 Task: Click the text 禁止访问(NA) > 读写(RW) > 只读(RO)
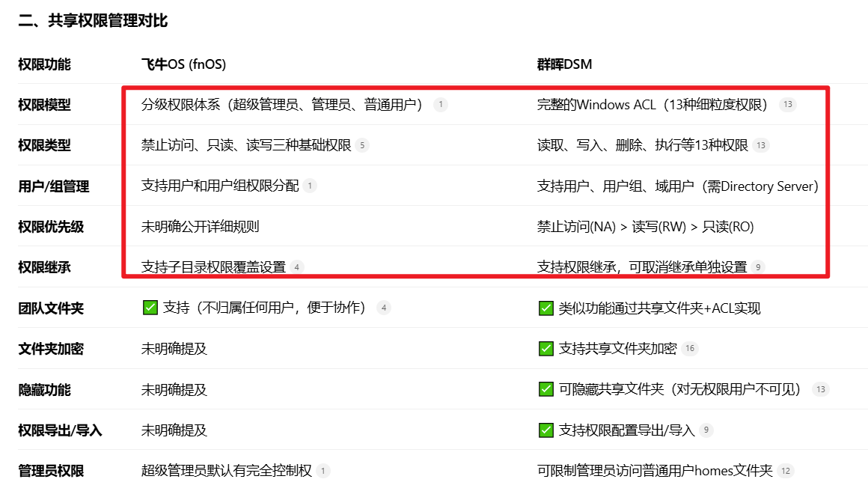646,227
